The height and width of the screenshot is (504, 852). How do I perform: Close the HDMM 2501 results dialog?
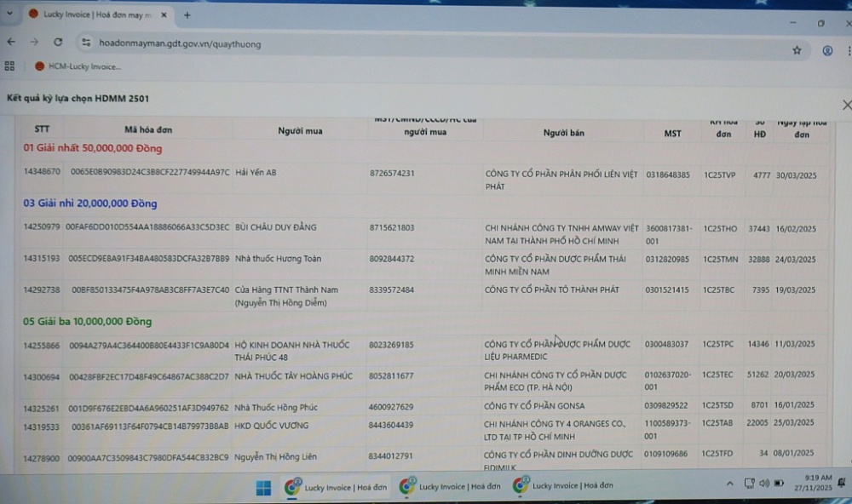(x=846, y=105)
